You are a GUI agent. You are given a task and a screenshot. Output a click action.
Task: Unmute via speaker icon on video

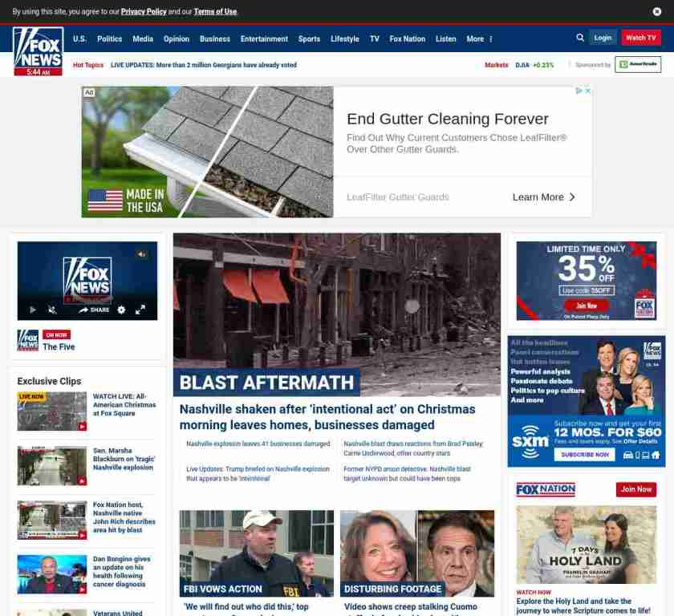tap(141, 254)
